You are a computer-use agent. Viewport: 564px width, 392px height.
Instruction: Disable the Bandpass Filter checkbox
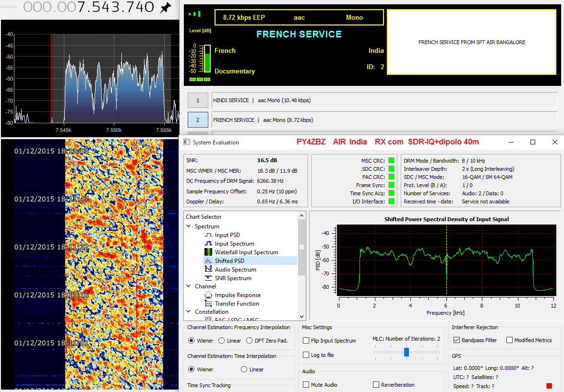pyautogui.click(x=456, y=340)
